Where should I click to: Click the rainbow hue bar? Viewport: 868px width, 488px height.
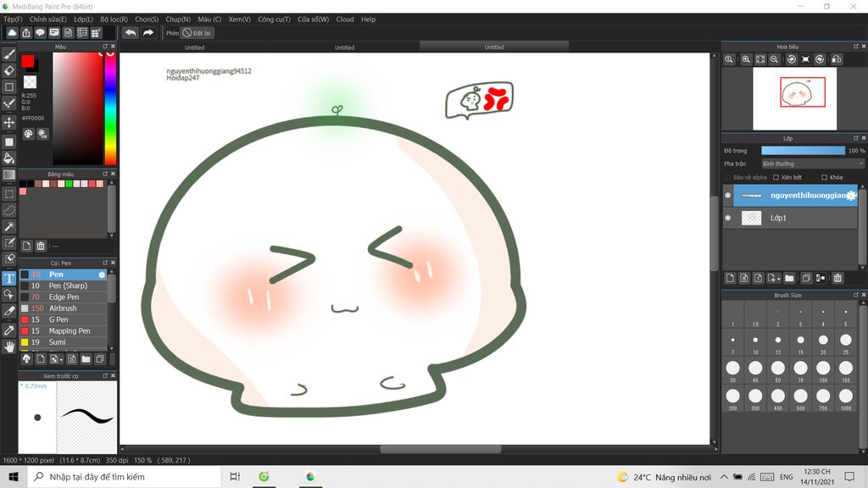110,108
